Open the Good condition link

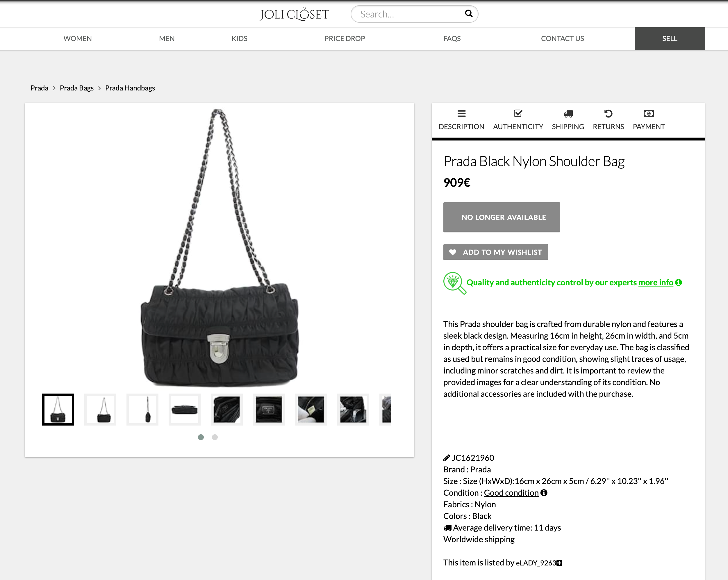(x=511, y=493)
